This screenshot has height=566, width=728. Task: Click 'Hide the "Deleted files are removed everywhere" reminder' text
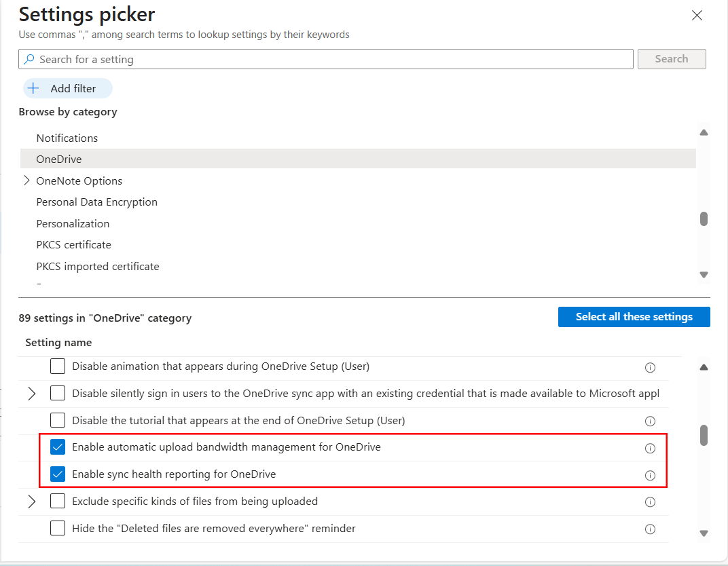pyautogui.click(x=213, y=529)
